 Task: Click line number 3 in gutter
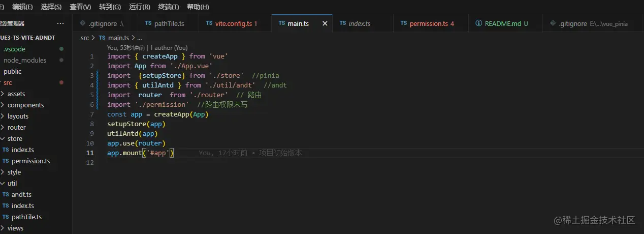(92, 75)
